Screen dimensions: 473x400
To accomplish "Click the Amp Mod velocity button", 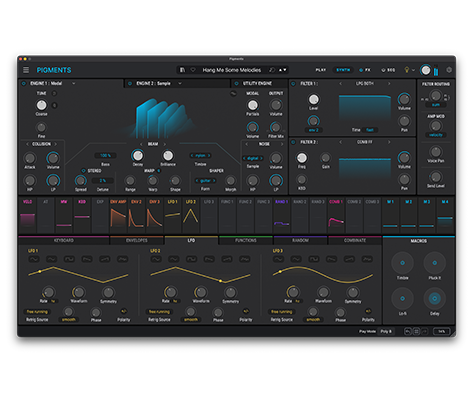I will pos(436,135).
